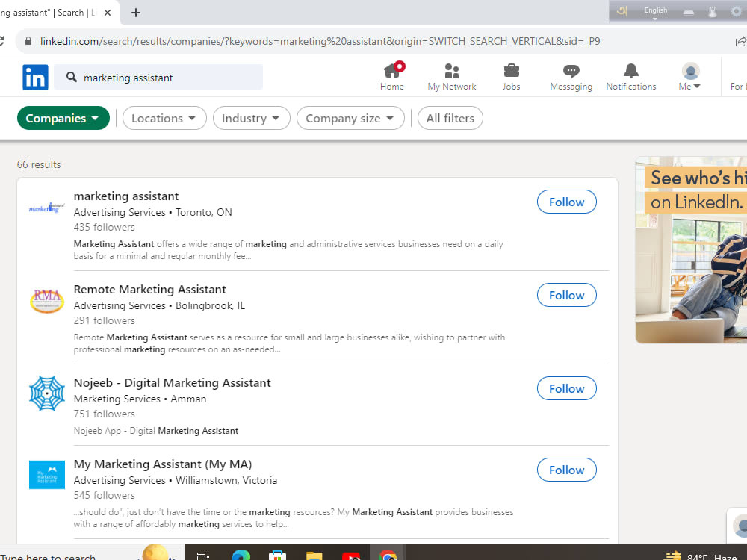Open File Explorer from the taskbar
This screenshot has height=560, width=747.
point(314,556)
